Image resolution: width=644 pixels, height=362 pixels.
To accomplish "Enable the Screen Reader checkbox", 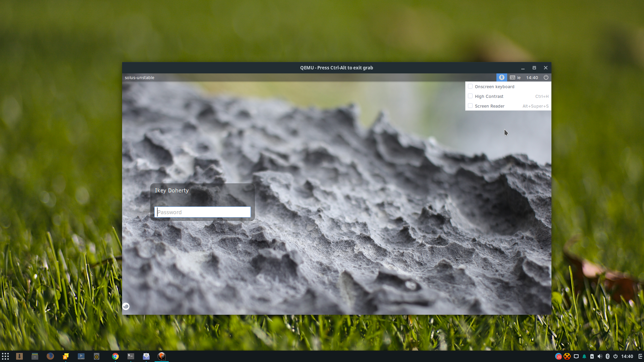I will coord(470,106).
